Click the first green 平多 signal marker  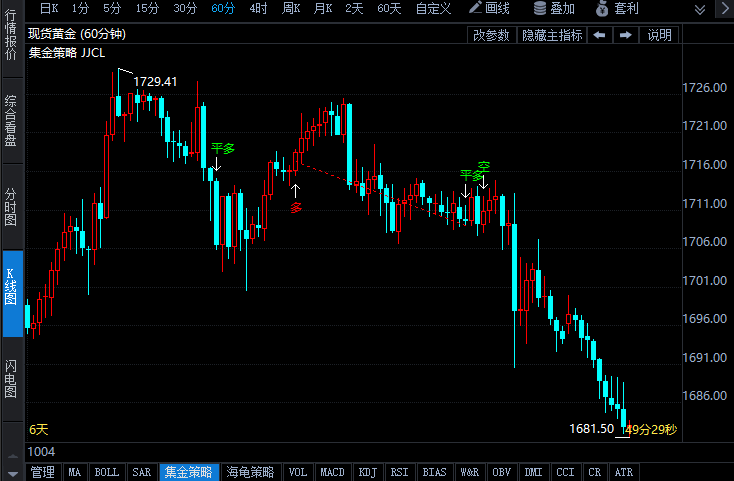click(222, 148)
